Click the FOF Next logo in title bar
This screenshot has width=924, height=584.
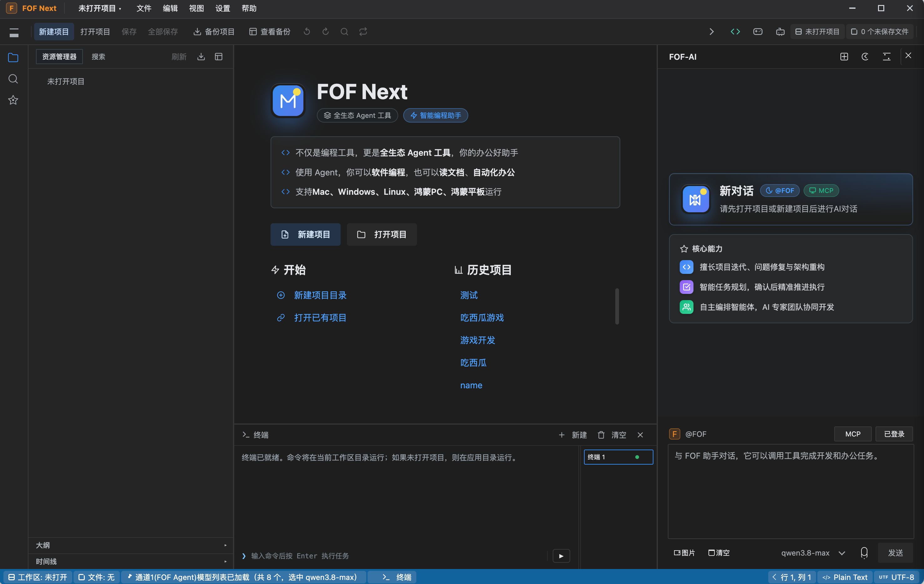12,8
